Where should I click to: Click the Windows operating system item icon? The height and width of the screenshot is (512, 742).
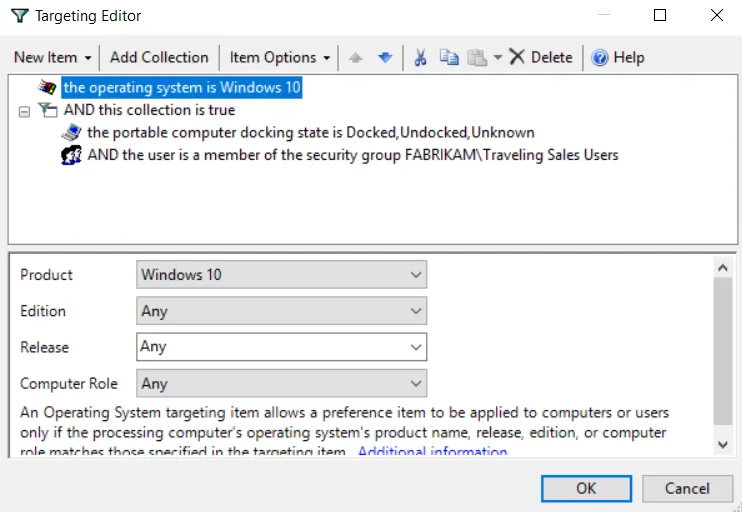[47, 87]
